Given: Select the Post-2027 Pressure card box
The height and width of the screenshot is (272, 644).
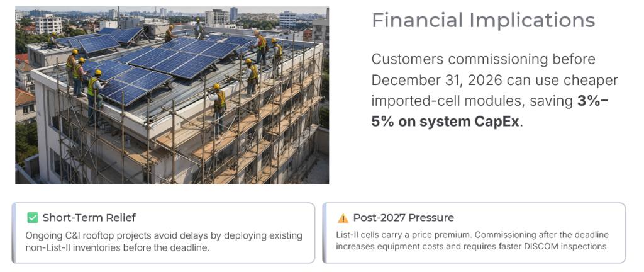Looking at the screenshot, I should click(474, 232).
